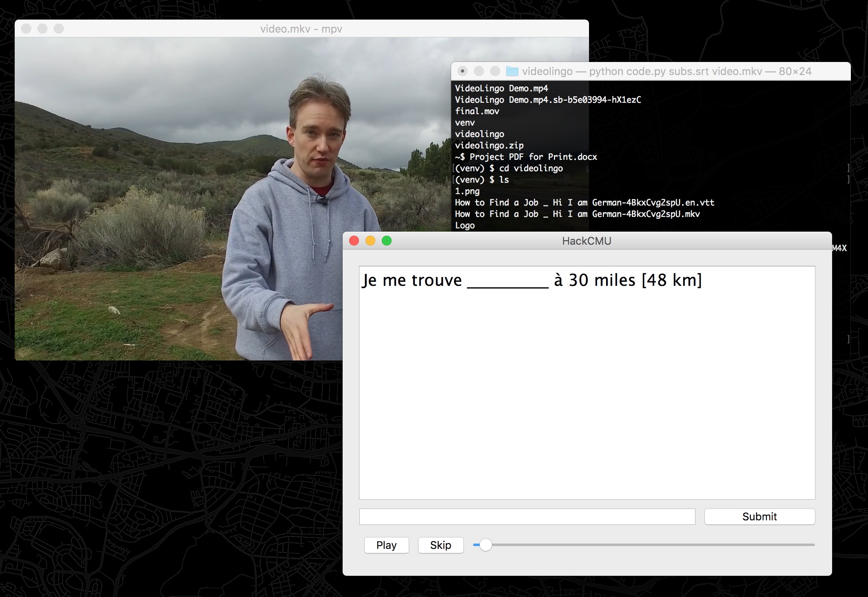Click the terminal window close button

[x=463, y=71]
